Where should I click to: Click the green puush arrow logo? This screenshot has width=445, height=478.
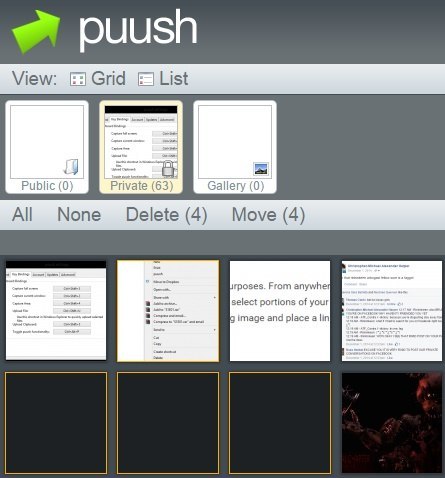pos(36,31)
